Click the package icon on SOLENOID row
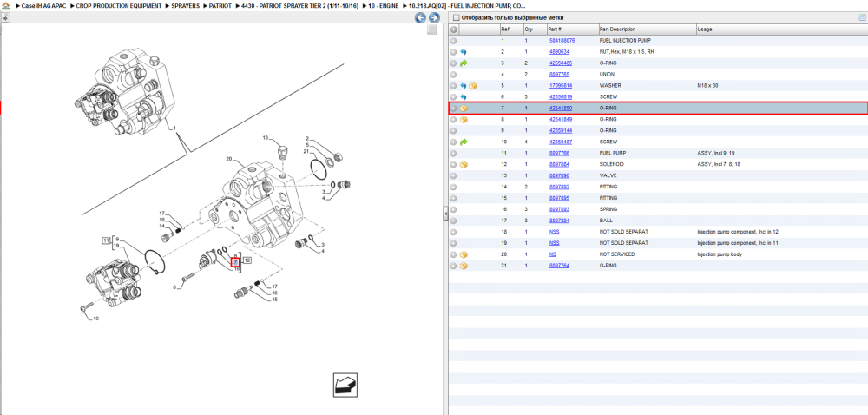 (464, 165)
